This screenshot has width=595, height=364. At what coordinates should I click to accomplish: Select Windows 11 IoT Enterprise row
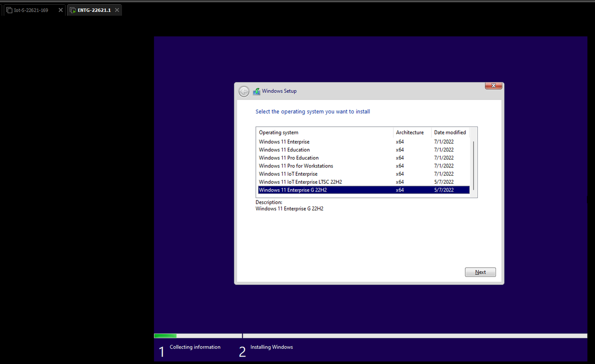point(364,174)
